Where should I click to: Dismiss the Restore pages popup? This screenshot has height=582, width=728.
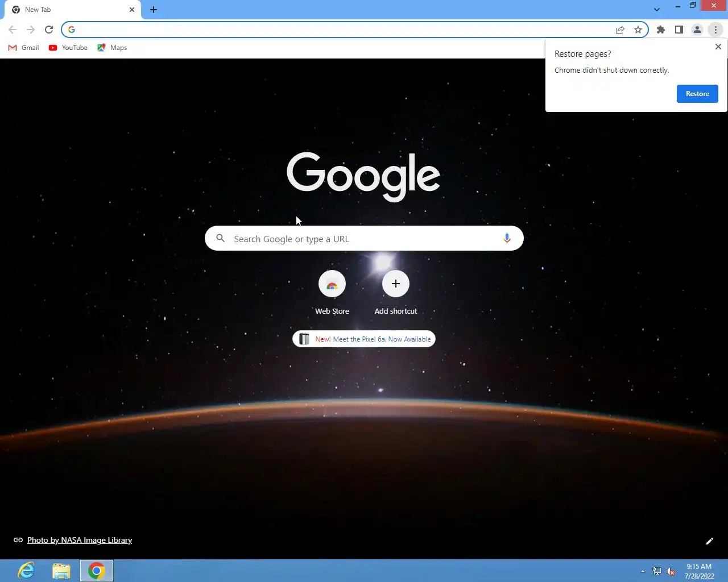pos(718,47)
